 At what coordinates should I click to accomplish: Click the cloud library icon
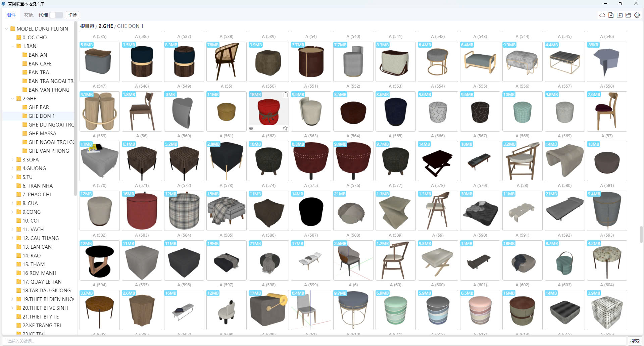click(602, 15)
